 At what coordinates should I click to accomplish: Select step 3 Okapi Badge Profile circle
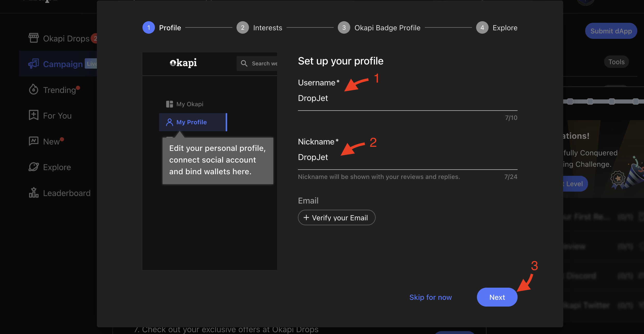[344, 27]
